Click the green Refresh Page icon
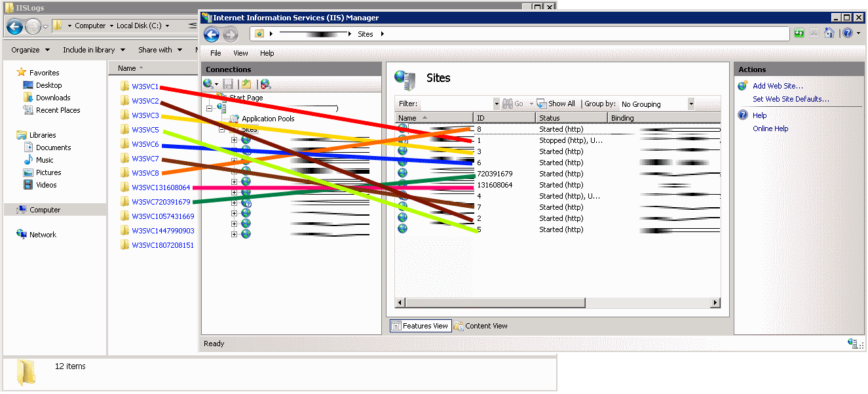 [x=799, y=33]
